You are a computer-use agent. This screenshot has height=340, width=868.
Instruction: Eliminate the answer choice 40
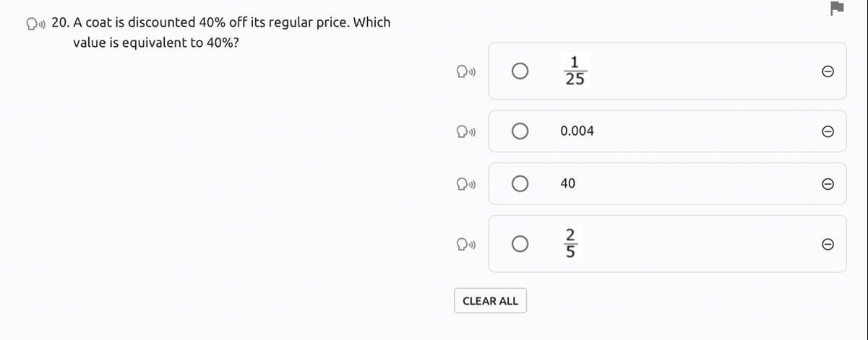828,184
